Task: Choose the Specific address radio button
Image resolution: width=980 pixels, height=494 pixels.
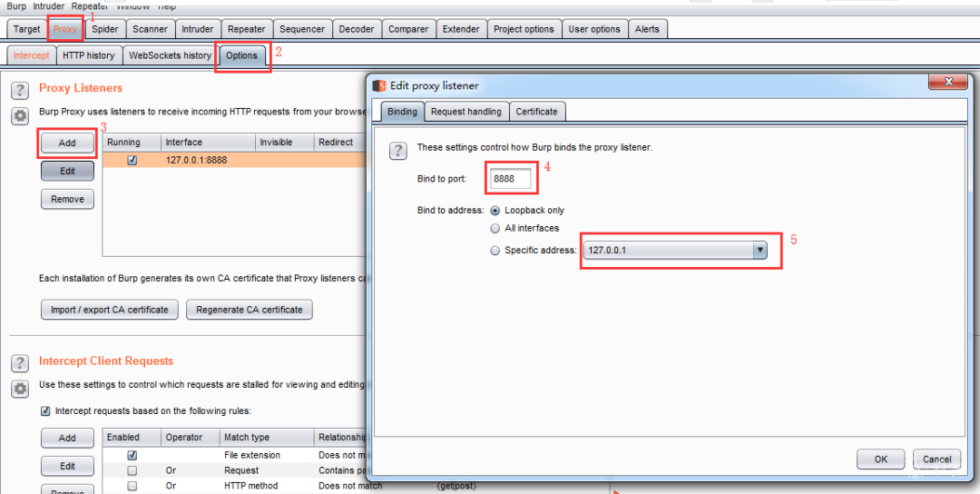Action: tap(495, 251)
